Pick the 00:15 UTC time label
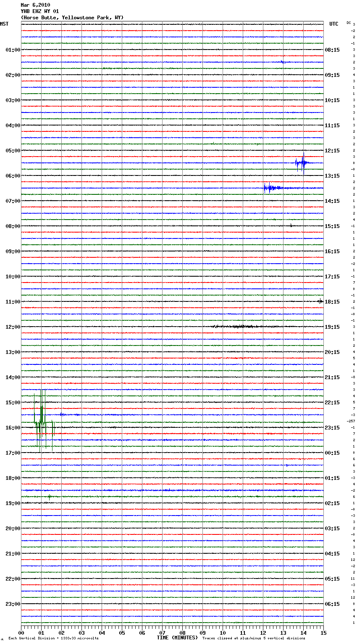Image resolution: width=357 pixels, height=644 pixels. pos(332,453)
